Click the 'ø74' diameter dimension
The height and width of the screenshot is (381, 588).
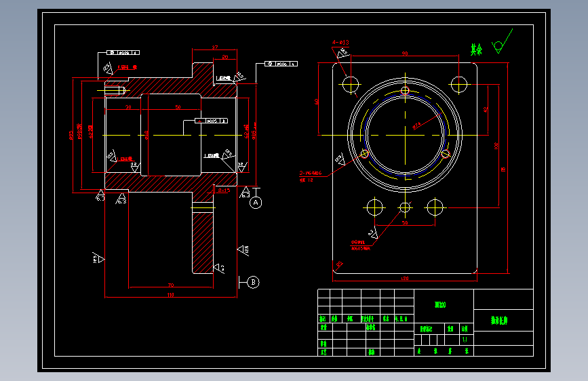coord(416,125)
